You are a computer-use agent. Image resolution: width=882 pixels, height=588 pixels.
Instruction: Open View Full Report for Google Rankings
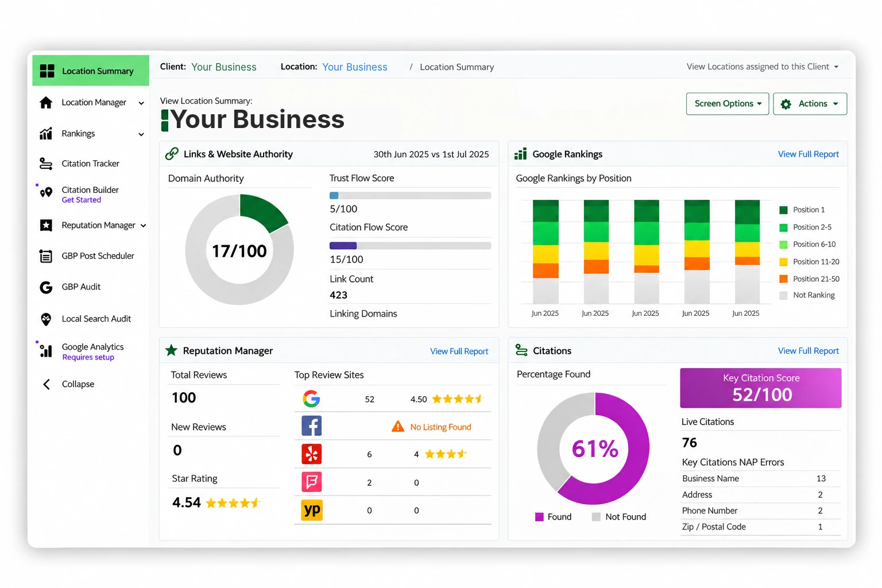(x=808, y=154)
